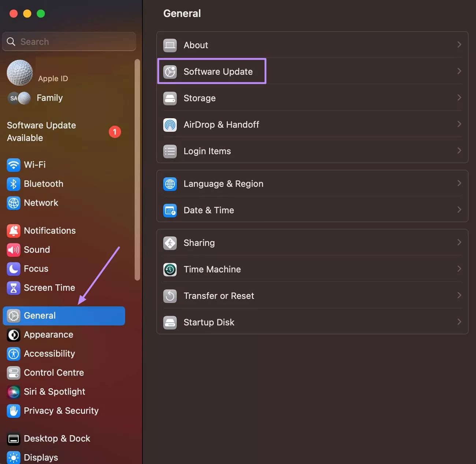Image resolution: width=476 pixels, height=464 pixels.
Task: Click the Family avatars icon
Action: [x=19, y=98]
